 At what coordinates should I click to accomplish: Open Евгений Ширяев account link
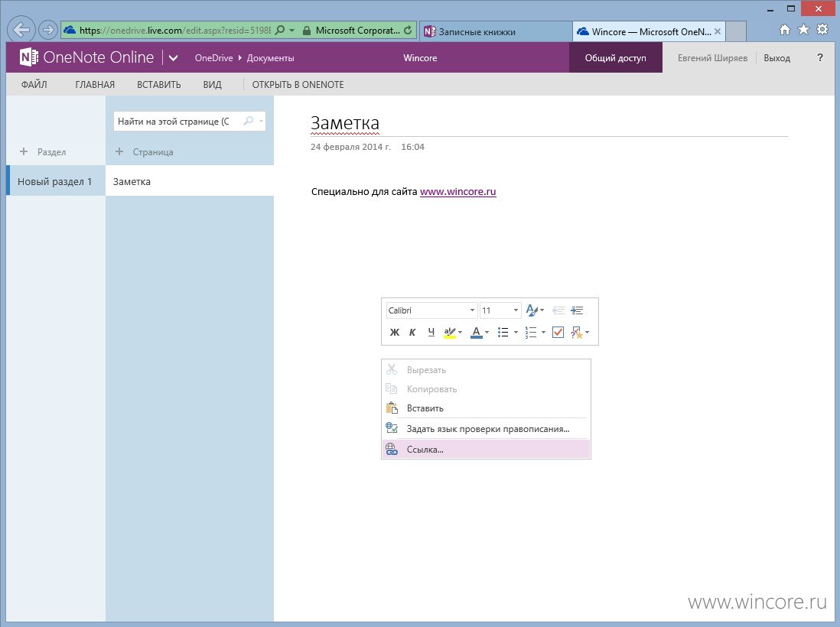[x=712, y=58]
